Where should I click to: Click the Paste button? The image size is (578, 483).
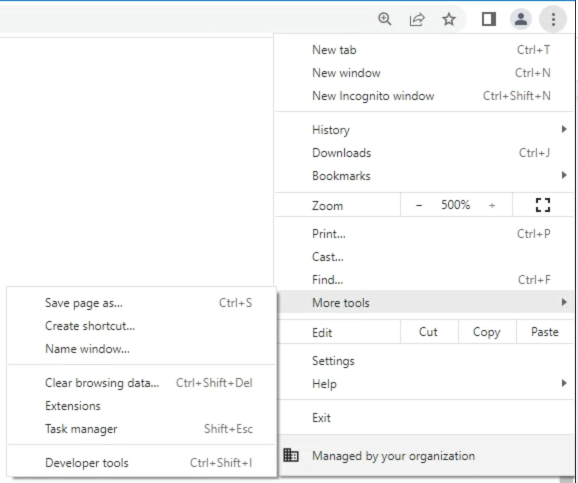pyautogui.click(x=545, y=332)
